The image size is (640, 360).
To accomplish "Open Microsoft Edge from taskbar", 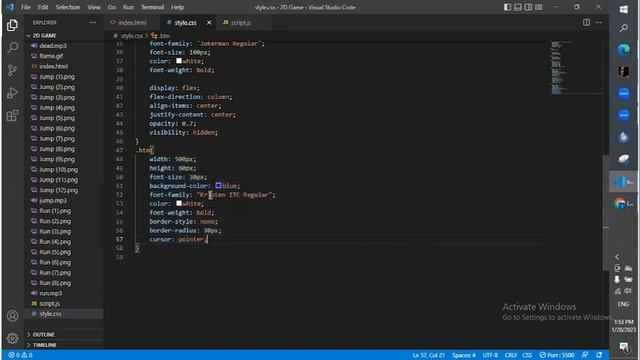I will point(623,50).
